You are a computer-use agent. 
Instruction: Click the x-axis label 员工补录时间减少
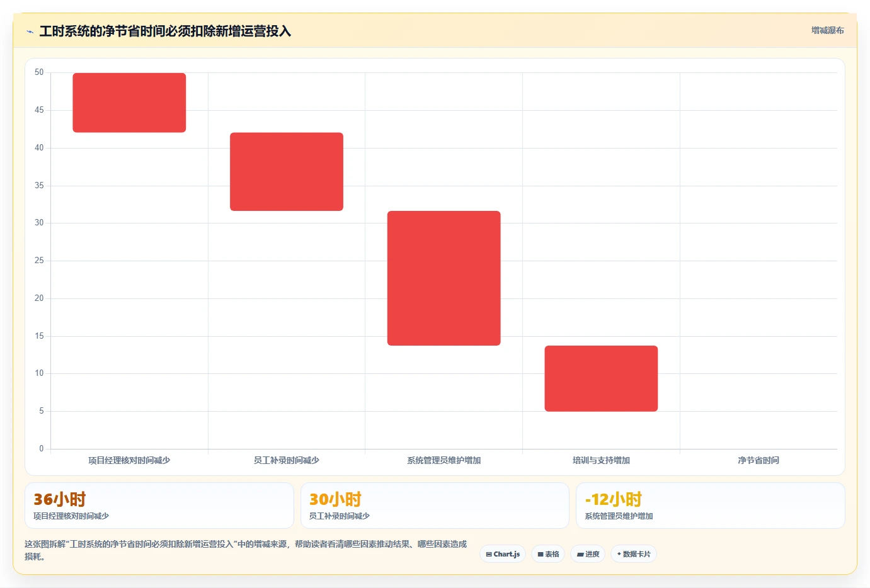287,460
